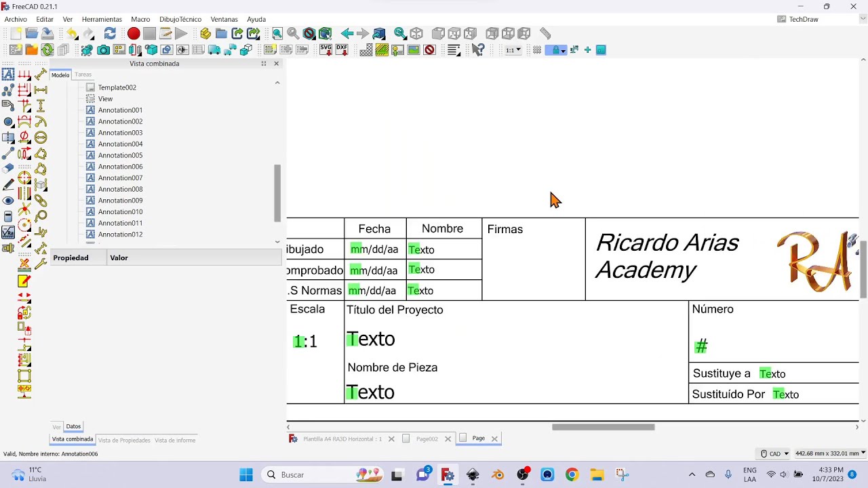Image resolution: width=868 pixels, height=488 pixels.
Task: Open the 1:1 scale dropdown
Action: [x=513, y=50]
